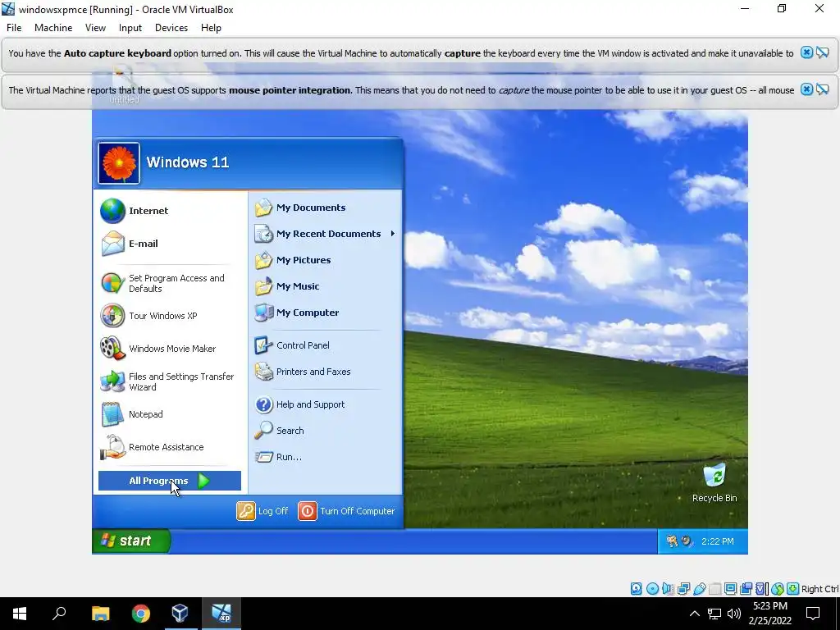The width and height of the screenshot is (840, 630).
Task: Open Recycle Bin on XP desktop
Action: (x=714, y=482)
